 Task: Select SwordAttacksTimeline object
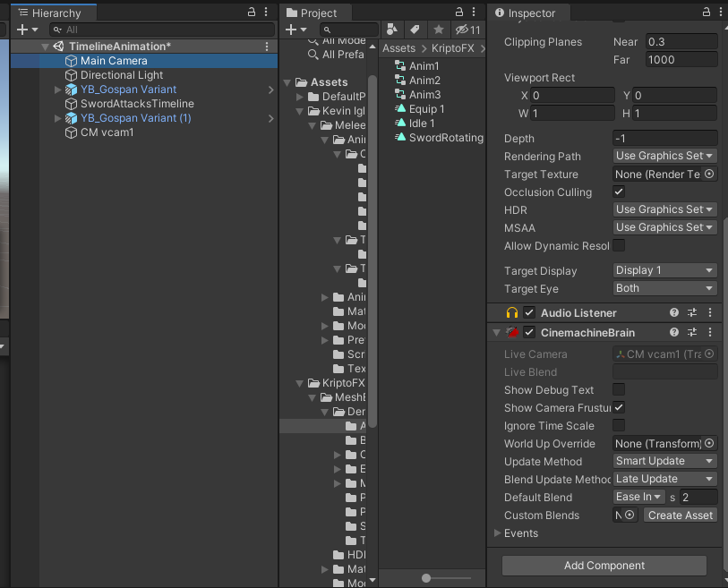tap(137, 104)
